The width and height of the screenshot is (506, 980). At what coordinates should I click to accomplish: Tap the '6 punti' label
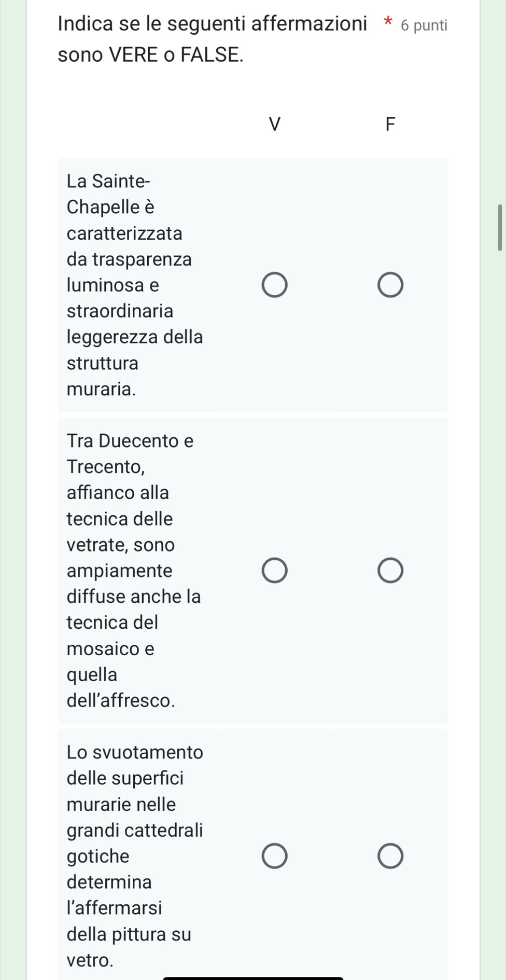(424, 25)
